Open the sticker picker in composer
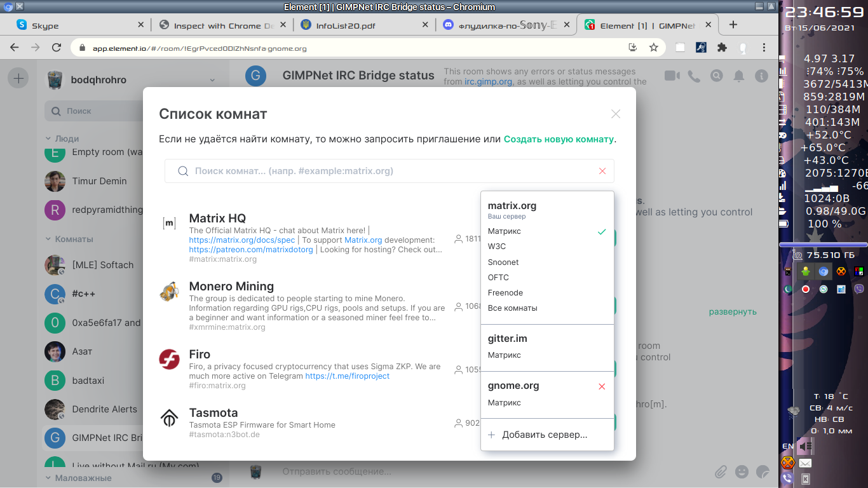The width and height of the screenshot is (868, 488). click(x=763, y=471)
